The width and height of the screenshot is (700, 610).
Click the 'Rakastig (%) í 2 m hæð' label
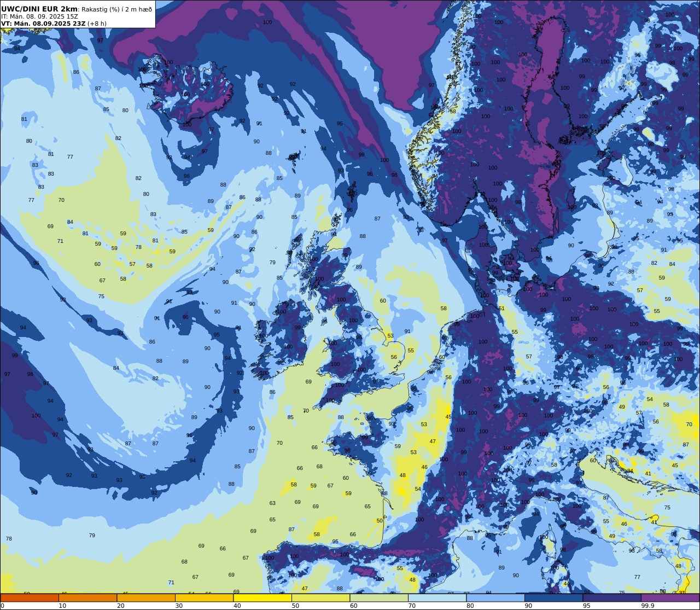[117, 9]
